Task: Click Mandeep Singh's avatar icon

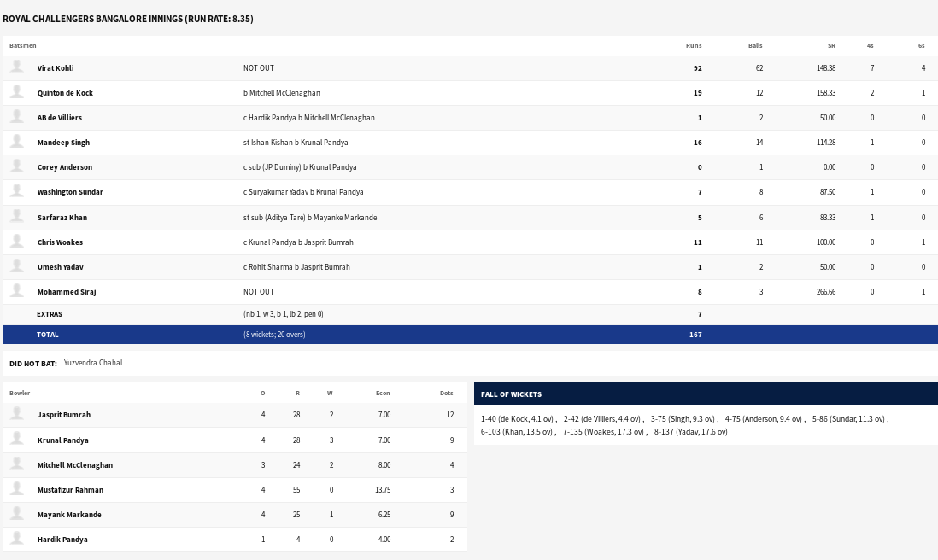Action: tap(17, 141)
